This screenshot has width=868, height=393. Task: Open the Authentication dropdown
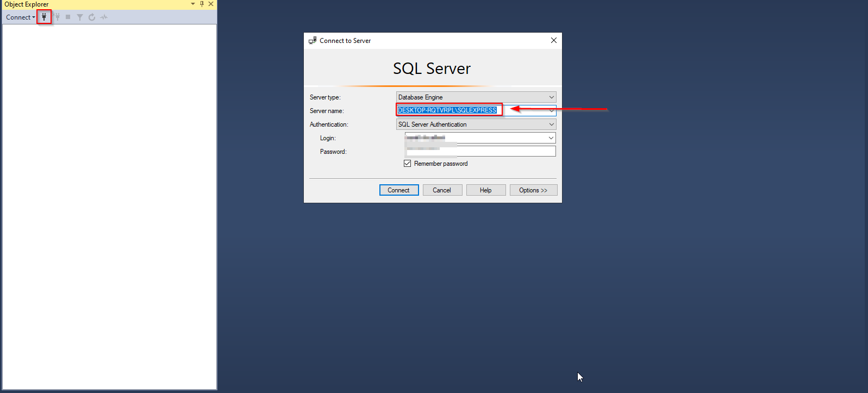coord(476,124)
